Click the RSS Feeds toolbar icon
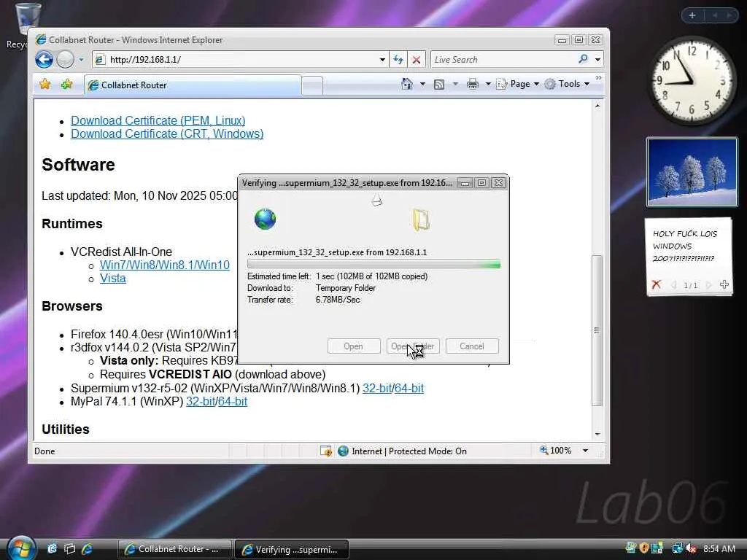This screenshot has width=747, height=560. (x=439, y=85)
